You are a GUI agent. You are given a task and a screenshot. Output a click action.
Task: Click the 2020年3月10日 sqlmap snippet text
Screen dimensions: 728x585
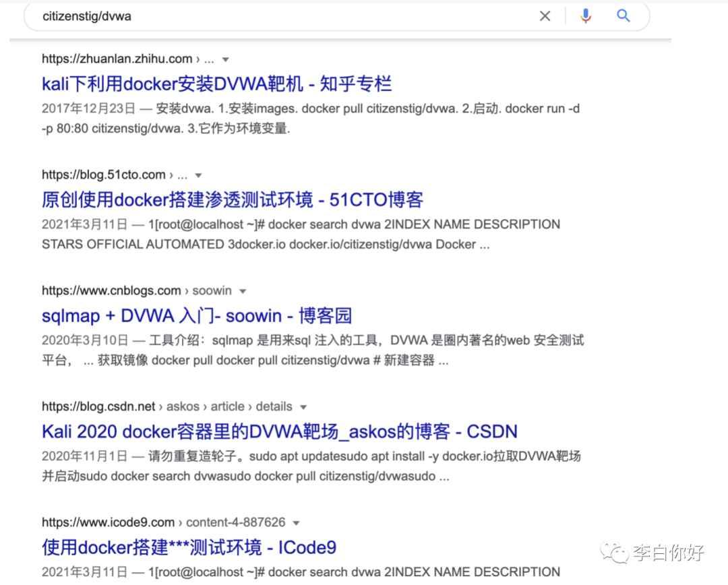(x=313, y=350)
